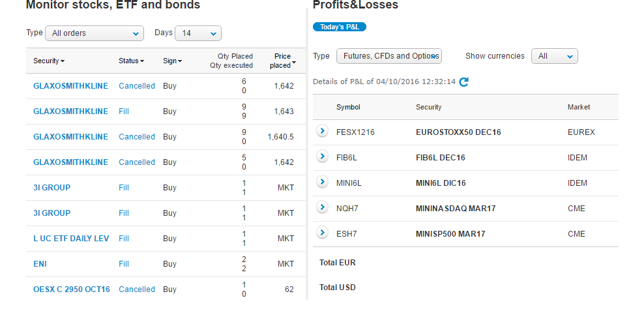Open the L UC ETF DAILY LEV link

tap(71, 239)
